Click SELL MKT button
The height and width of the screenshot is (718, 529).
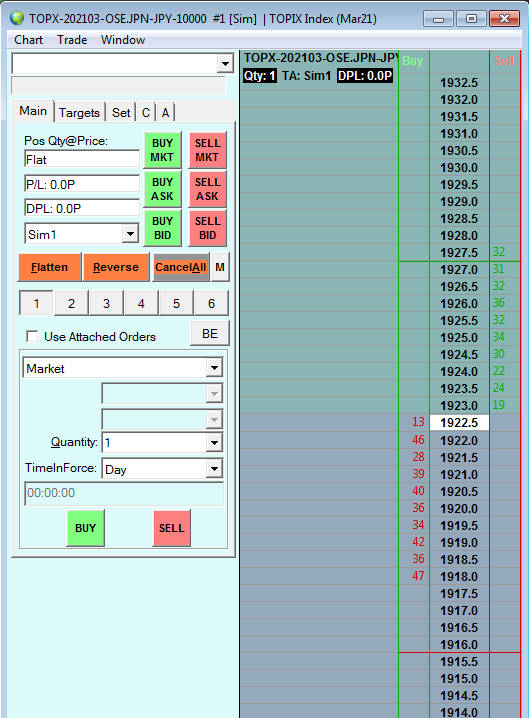click(x=207, y=150)
